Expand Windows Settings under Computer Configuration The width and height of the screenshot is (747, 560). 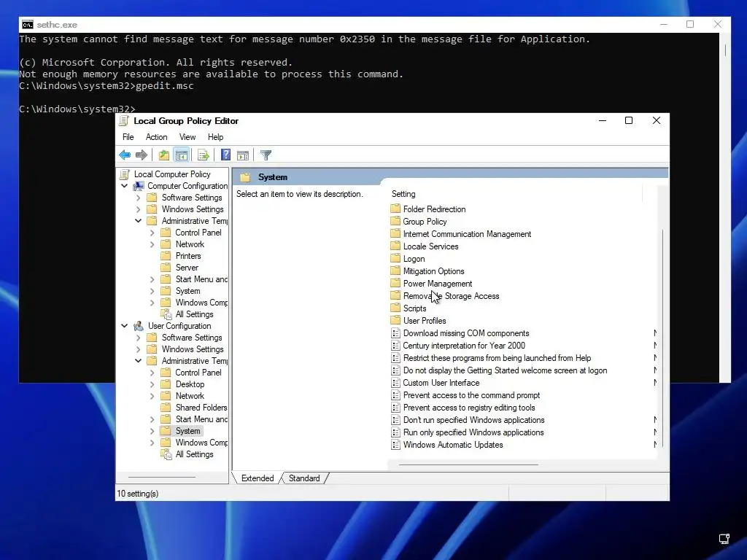[x=138, y=209]
